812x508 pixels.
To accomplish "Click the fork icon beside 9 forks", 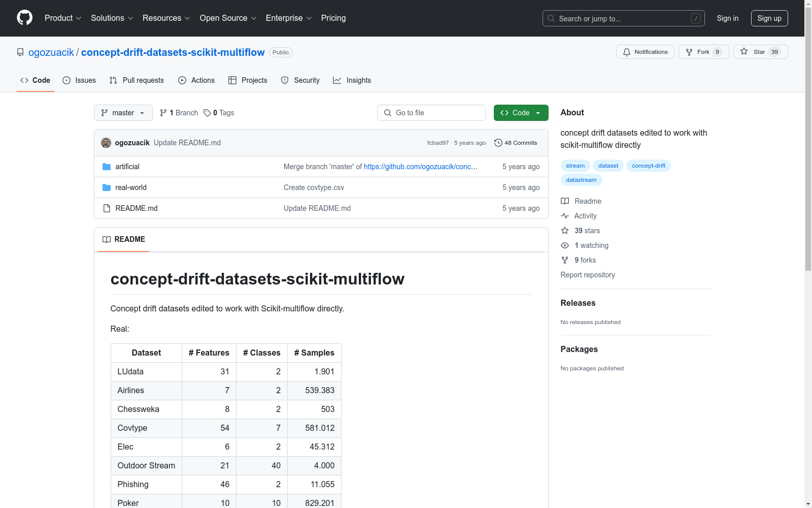I will pos(565,260).
